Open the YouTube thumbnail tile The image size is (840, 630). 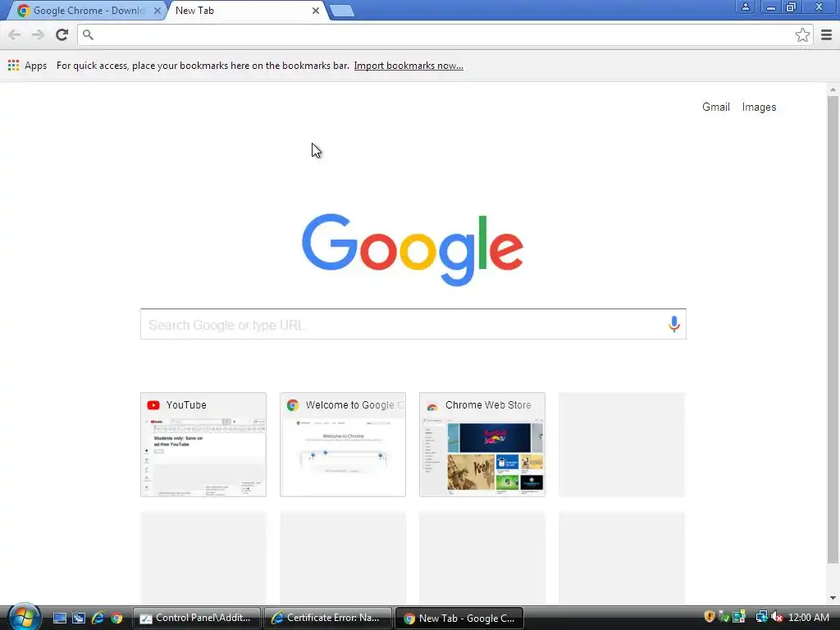pos(203,445)
